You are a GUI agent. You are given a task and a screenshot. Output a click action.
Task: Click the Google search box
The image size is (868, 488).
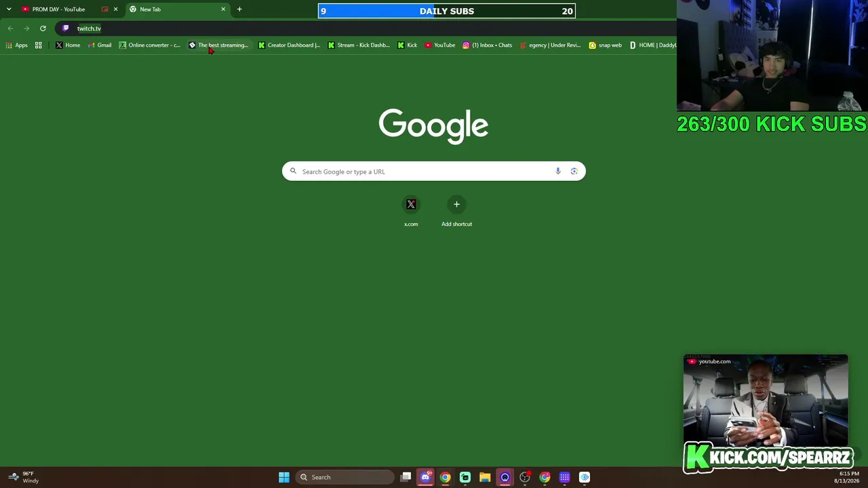[x=434, y=171]
